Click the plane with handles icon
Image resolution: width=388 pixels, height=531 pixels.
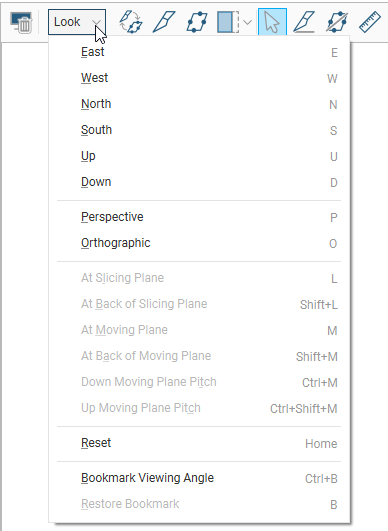pos(197,22)
